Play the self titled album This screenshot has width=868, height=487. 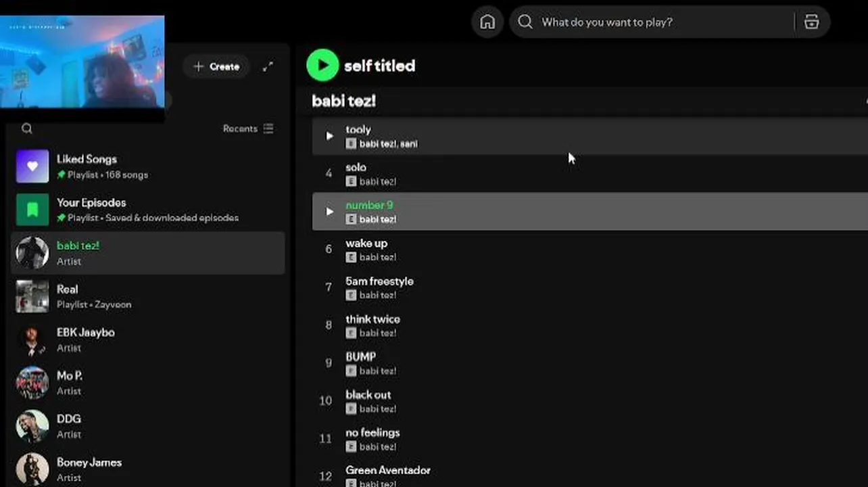tap(322, 66)
